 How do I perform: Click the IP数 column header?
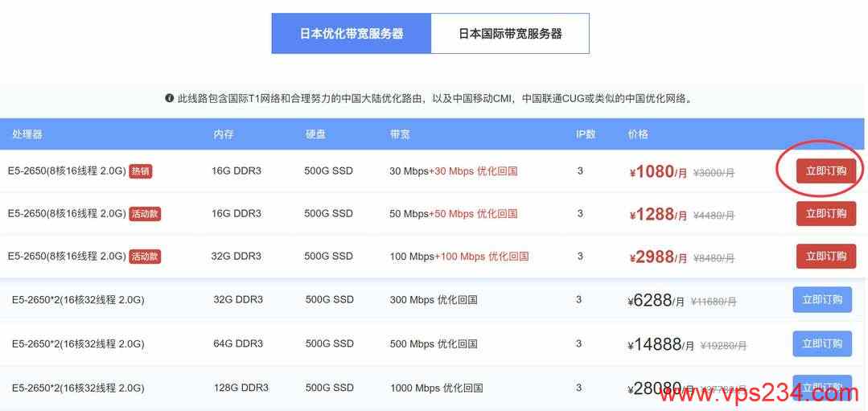pos(586,134)
